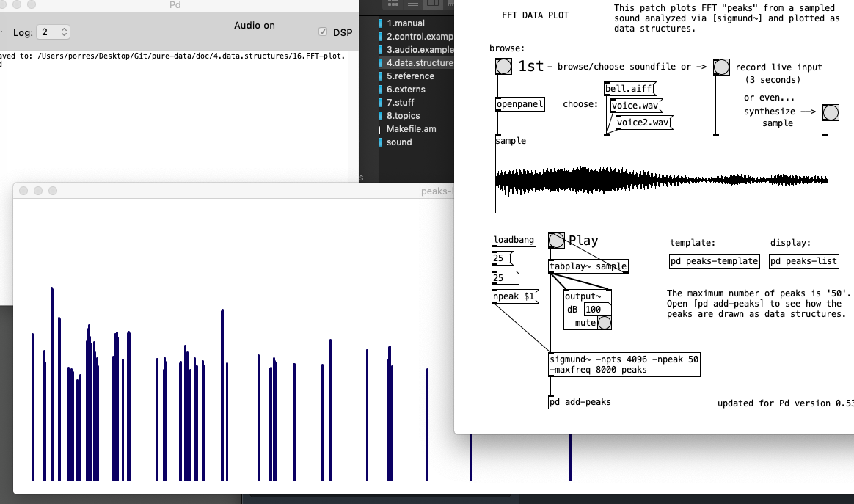854x504 pixels.
Task: Switch the dark sidebar to grid view
Action: click(393, 4)
